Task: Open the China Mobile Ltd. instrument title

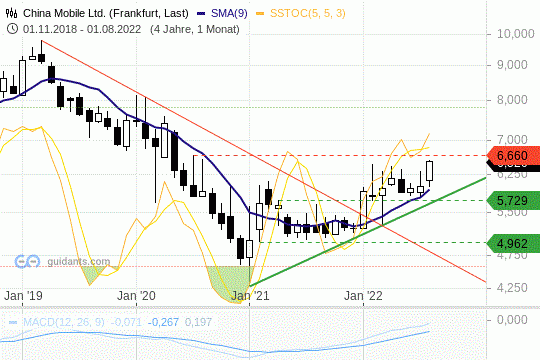Action: [x=106, y=13]
